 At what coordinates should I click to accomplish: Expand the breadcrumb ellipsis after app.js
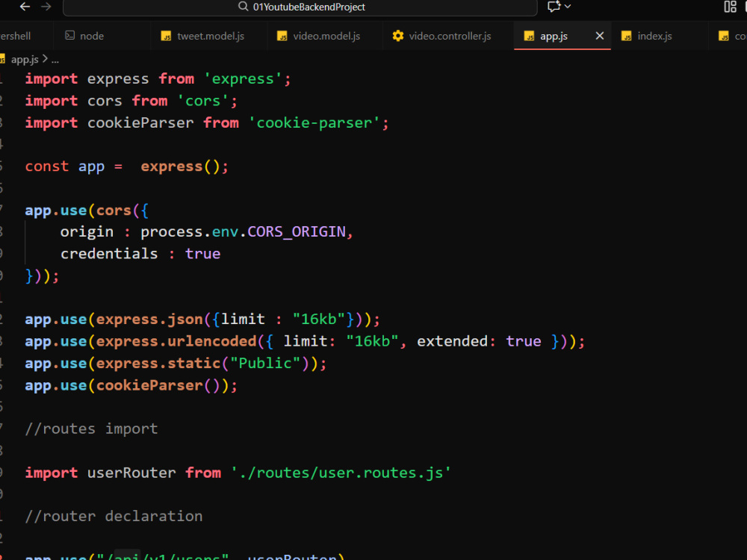[55, 60]
